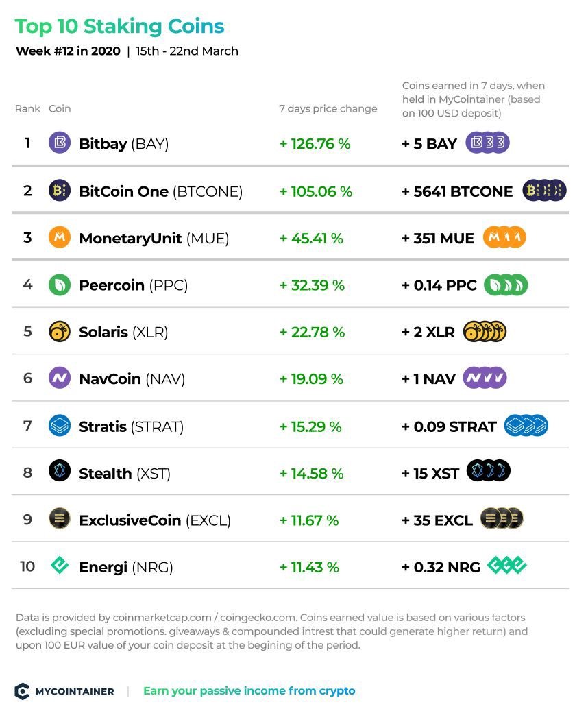Click the Bitbay coin logo icon
The height and width of the screenshot is (724, 588).
point(60,143)
